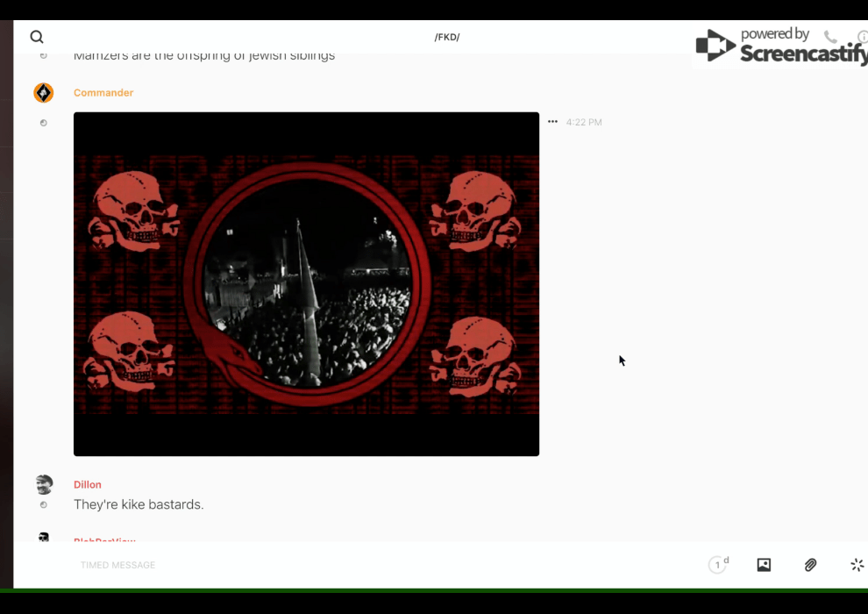Toggle the 1d timed message timer

[x=718, y=565]
